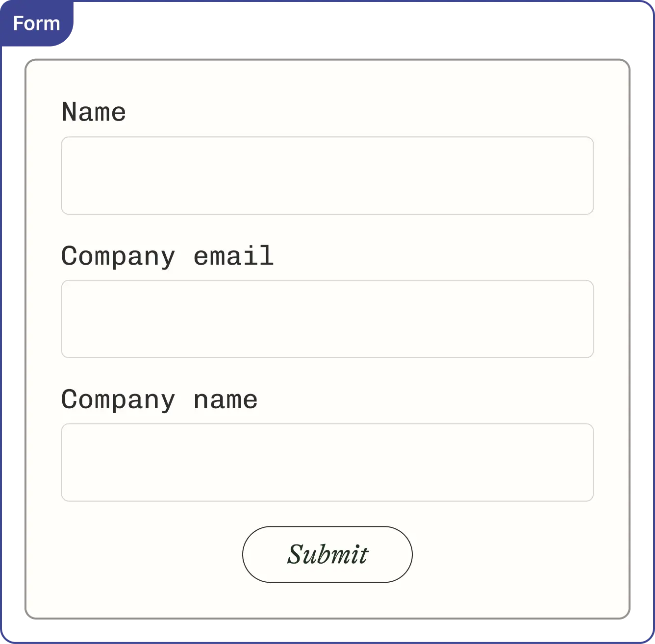Tap the italic Submit pill button
This screenshot has width=655, height=644.
(x=327, y=554)
